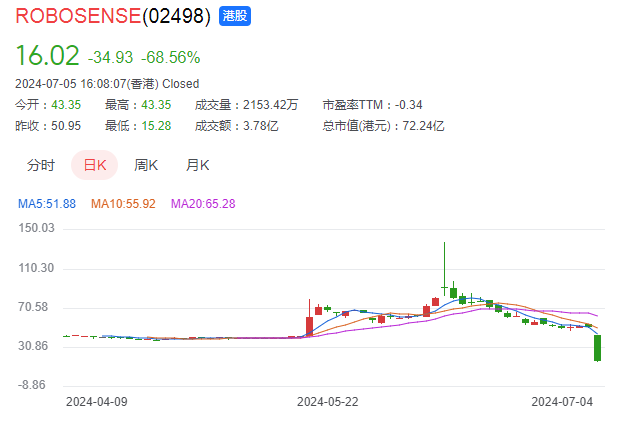Click the 市盈率TTM value -0.34

[408, 105]
